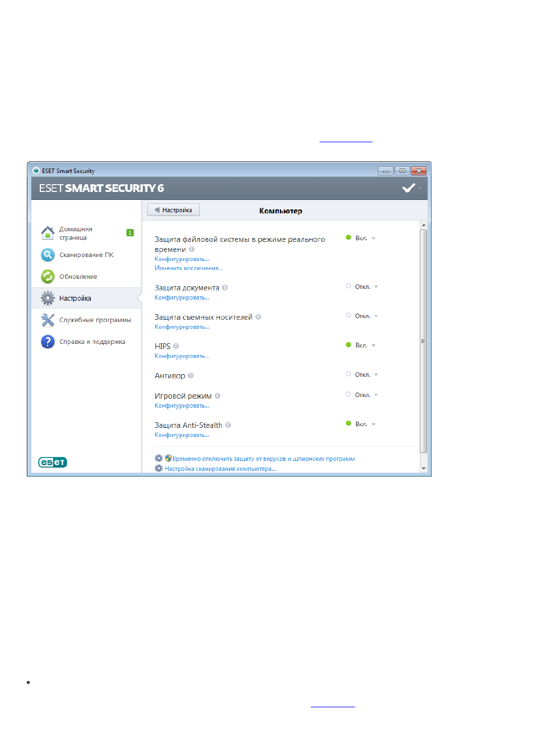Select Сканирование ПК in sidebar menu
This screenshot has height=756, width=534.
[x=87, y=255]
